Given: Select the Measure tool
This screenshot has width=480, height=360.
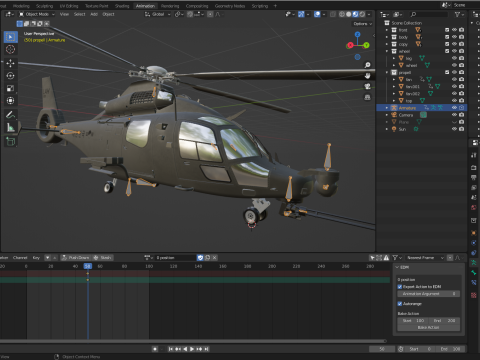Looking at the screenshot, I should click(x=11, y=127).
